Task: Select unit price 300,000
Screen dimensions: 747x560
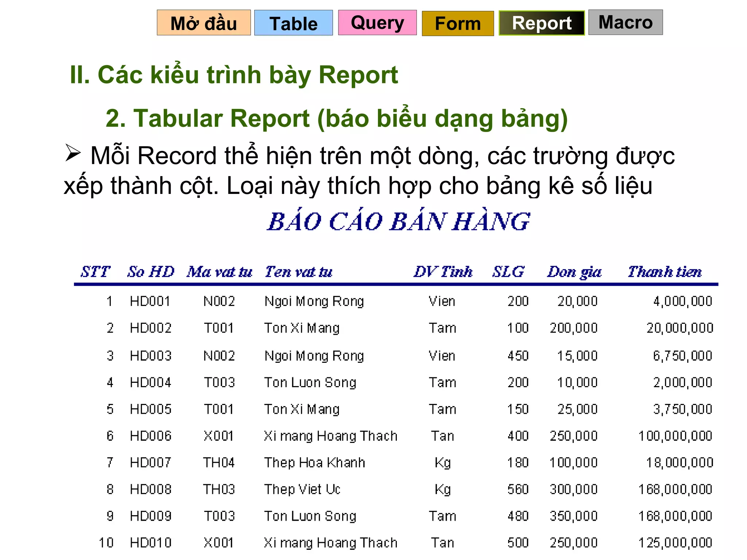Action: [574, 490]
